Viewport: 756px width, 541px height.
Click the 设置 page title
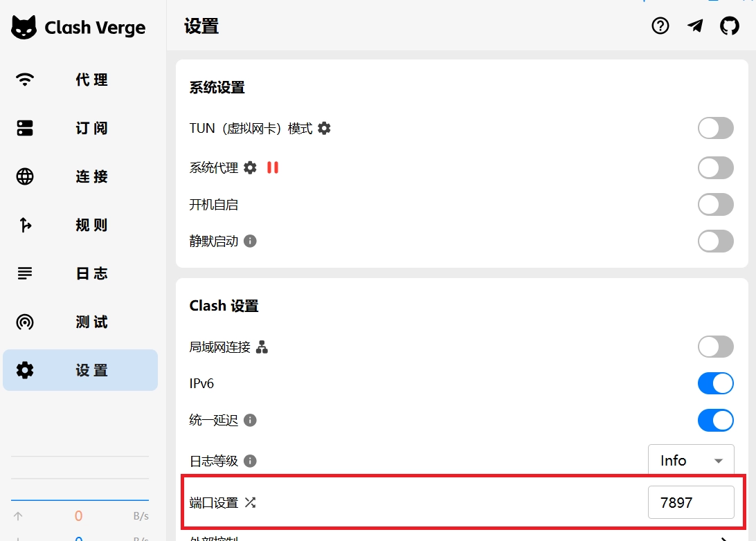pyautogui.click(x=201, y=26)
